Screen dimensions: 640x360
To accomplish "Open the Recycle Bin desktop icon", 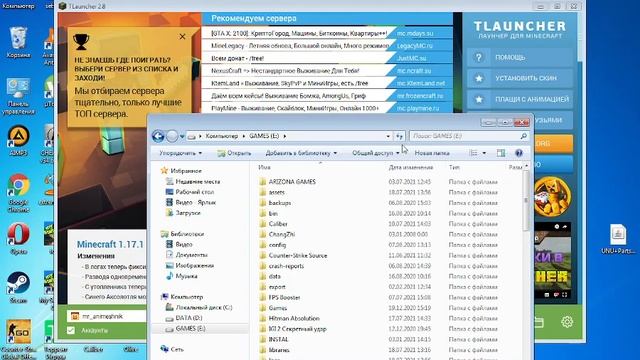I will coord(18,42).
